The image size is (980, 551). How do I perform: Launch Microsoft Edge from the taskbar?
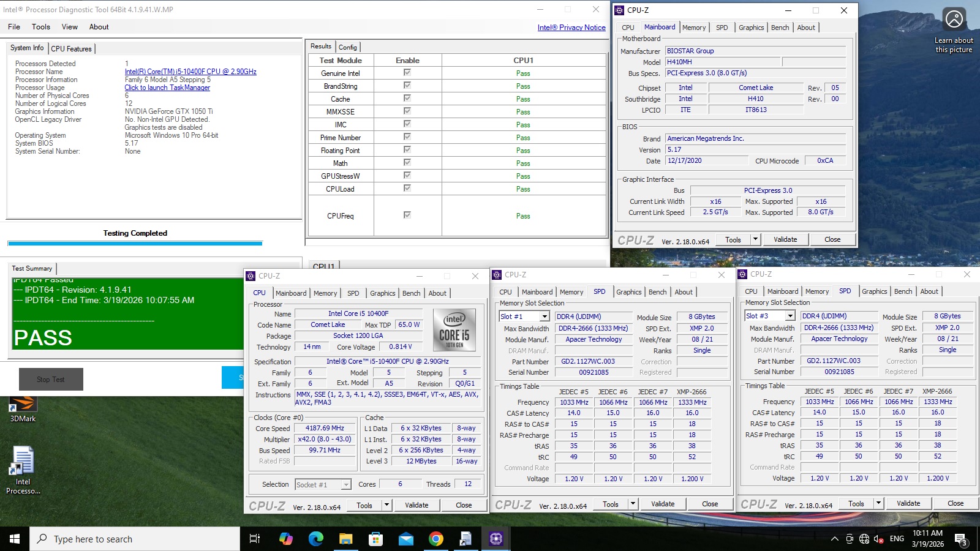pos(315,539)
